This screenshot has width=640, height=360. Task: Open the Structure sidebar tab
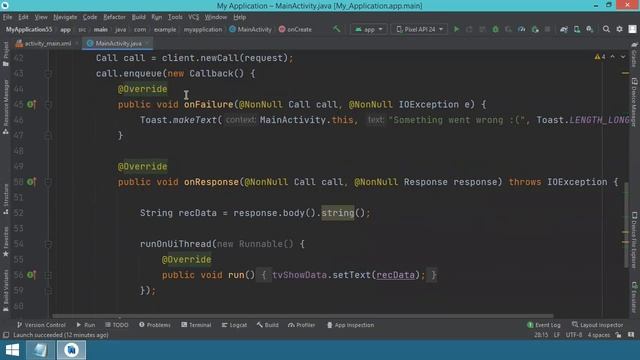(5, 199)
